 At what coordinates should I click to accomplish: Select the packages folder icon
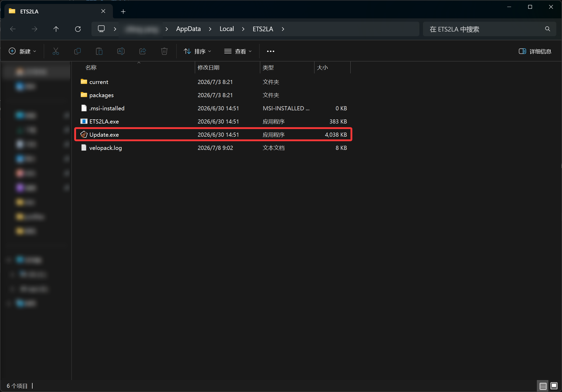point(84,95)
